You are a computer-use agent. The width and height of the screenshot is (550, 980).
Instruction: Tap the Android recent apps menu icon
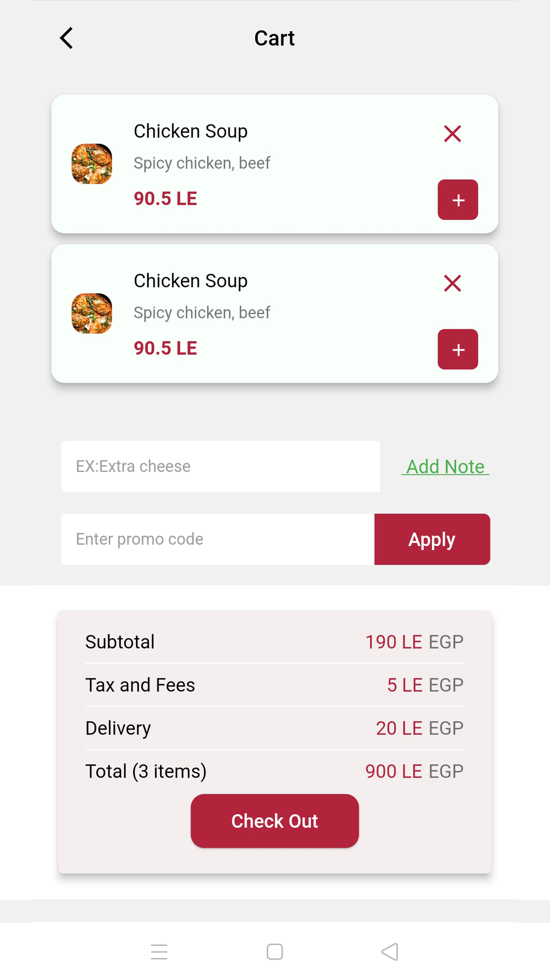159,952
